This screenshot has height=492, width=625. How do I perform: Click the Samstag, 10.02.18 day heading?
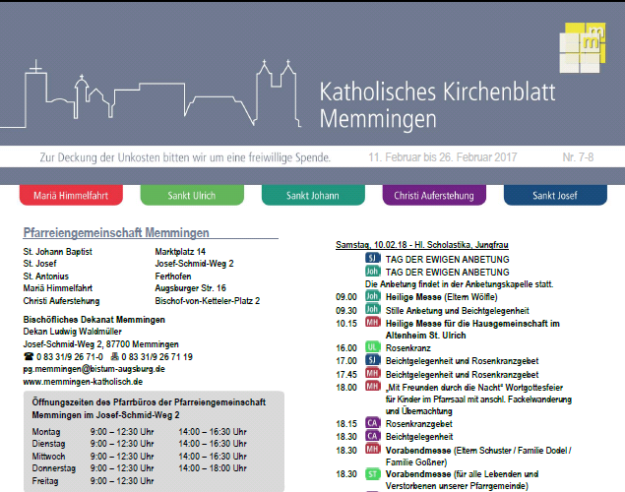coord(422,244)
